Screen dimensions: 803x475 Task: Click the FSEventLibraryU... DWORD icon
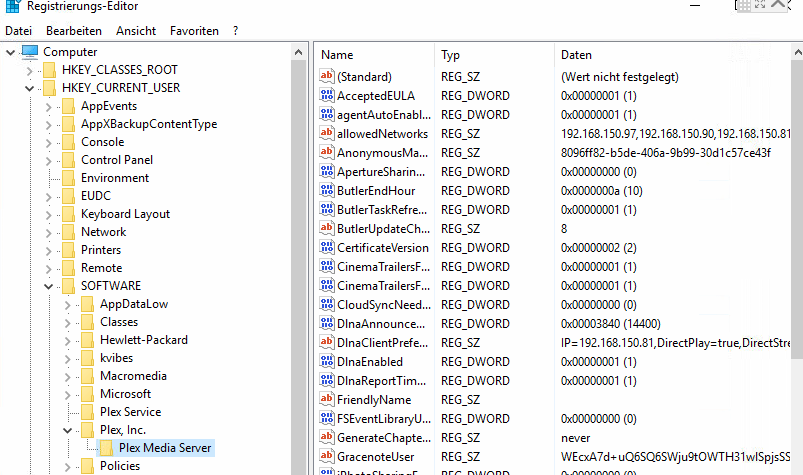pyautogui.click(x=326, y=418)
